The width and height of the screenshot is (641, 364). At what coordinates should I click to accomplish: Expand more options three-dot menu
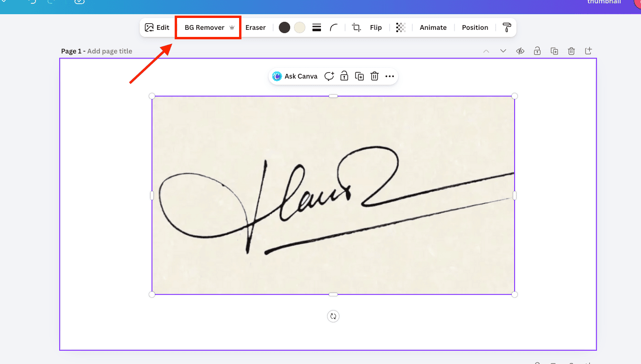point(390,76)
